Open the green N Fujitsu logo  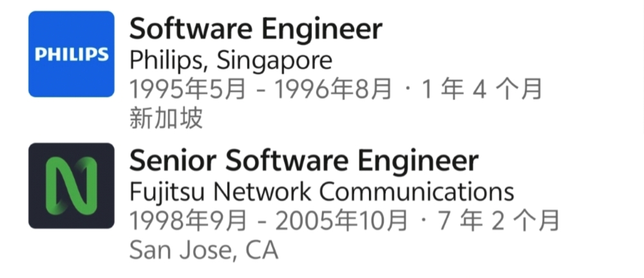point(71,186)
